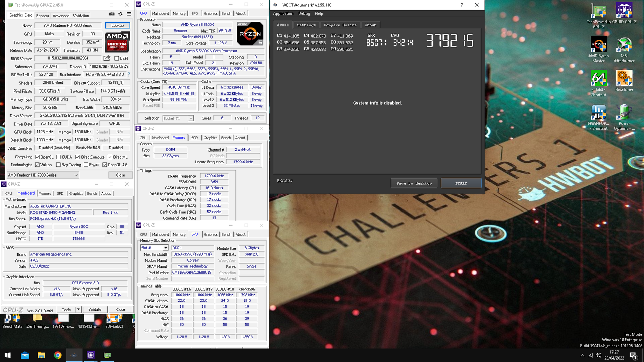Open GPU-Z hamburger menu icon
Viewport: 644px width, 362px height.
pos(129,14)
